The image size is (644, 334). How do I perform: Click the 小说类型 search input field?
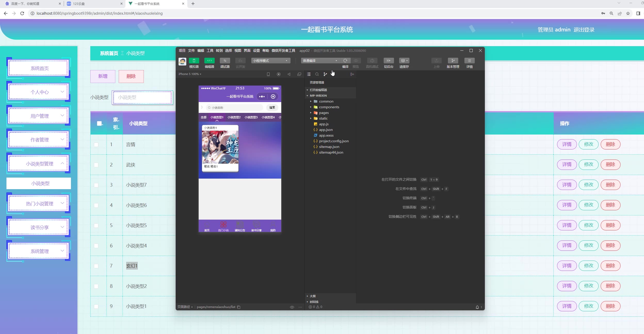click(x=142, y=97)
